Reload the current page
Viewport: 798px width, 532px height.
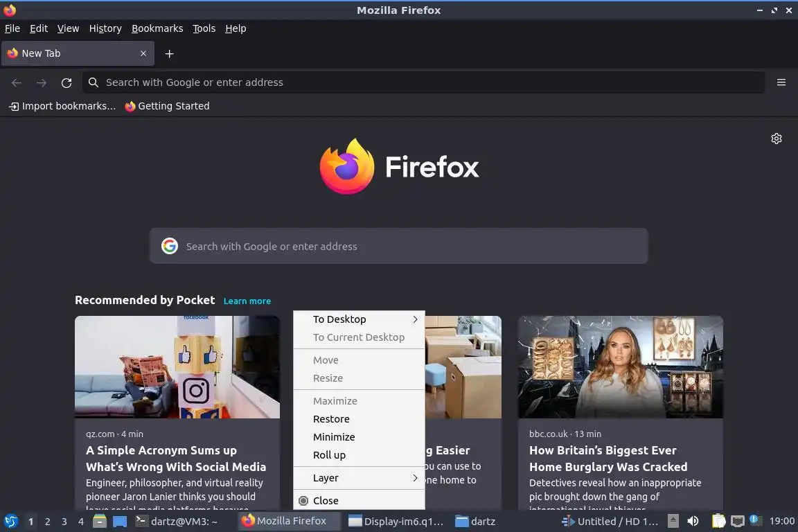(66, 82)
